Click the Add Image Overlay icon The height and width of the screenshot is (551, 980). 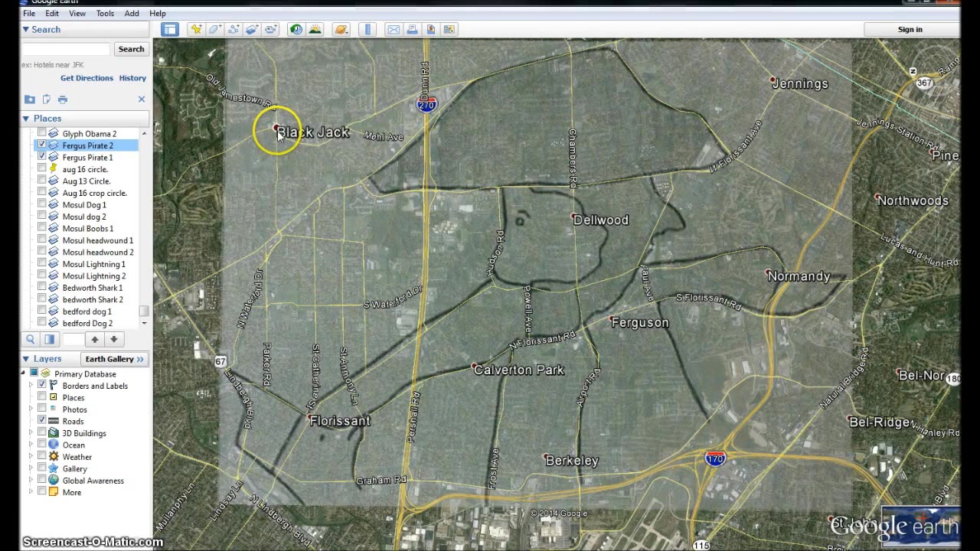pos(252,30)
